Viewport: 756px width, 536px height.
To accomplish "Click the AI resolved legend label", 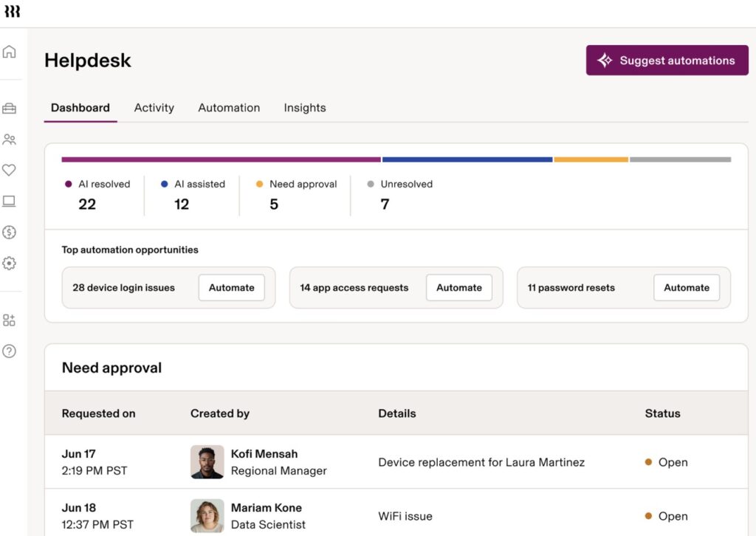I will 104,184.
